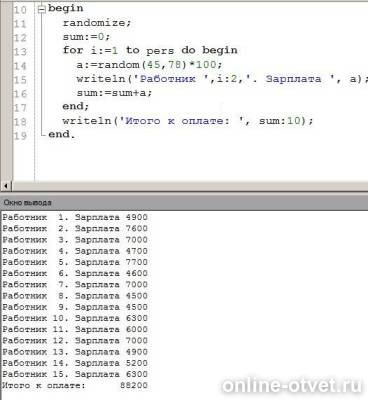The height and width of the screenshot is (400, 368).
Task: Select output row 'Работник 9. Зарплата 4500'
Action: click(x=75, y=307)
